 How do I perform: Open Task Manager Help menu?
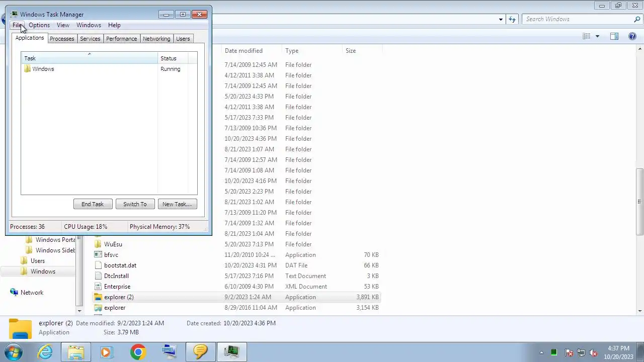[x=114, y=25]
